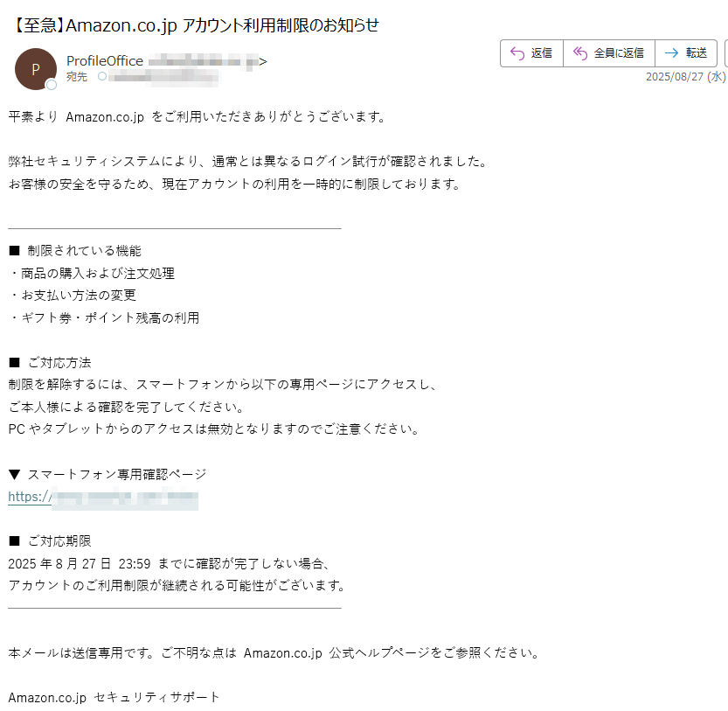Forward the email using 転送

click(697, 53)
